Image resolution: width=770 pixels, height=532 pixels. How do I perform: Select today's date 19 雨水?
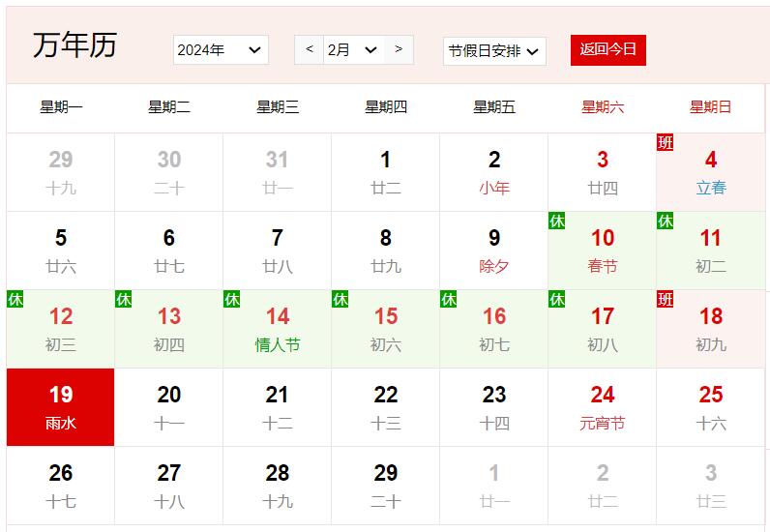point(61,407)
